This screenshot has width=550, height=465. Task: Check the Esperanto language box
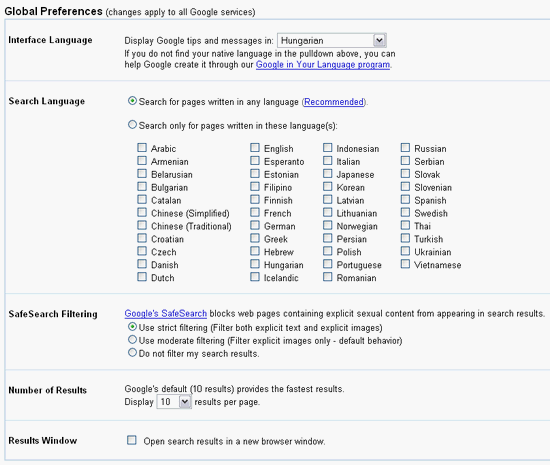coord(255,161)
